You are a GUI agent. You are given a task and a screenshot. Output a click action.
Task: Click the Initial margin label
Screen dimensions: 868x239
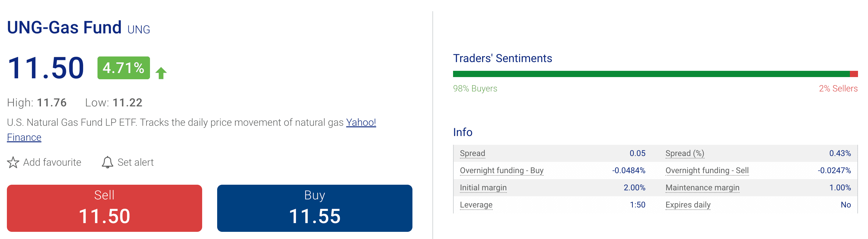483,188
